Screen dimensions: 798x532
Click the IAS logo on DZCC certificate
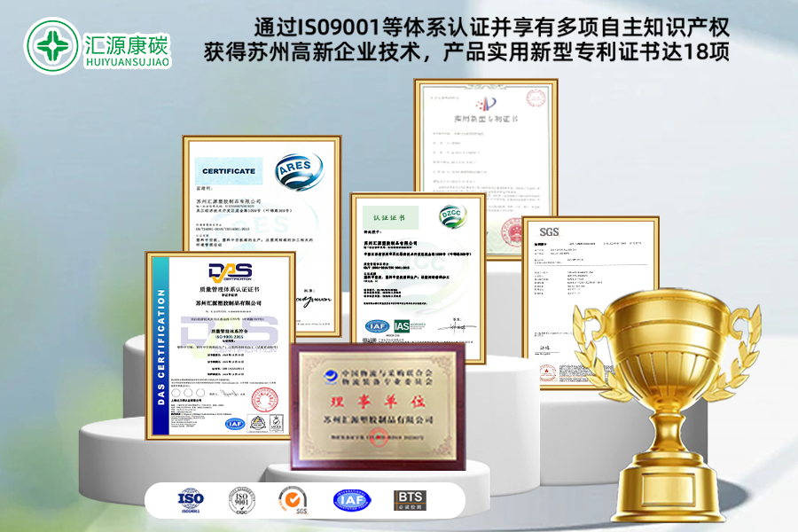point(403,327)
